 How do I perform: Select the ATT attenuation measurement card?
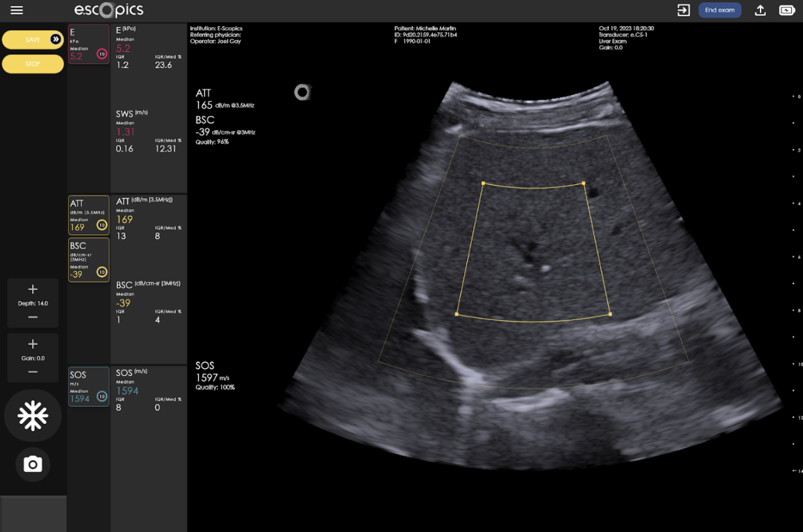[x=88, y=215]
